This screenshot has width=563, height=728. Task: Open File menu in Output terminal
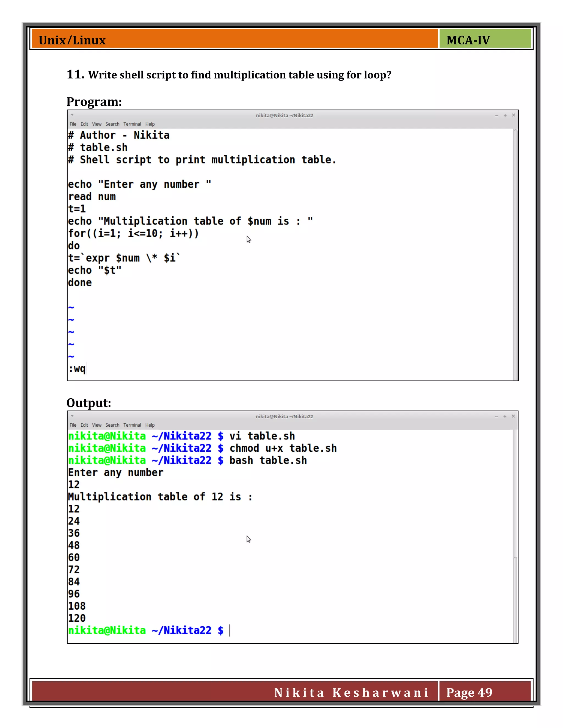[73, 425]
